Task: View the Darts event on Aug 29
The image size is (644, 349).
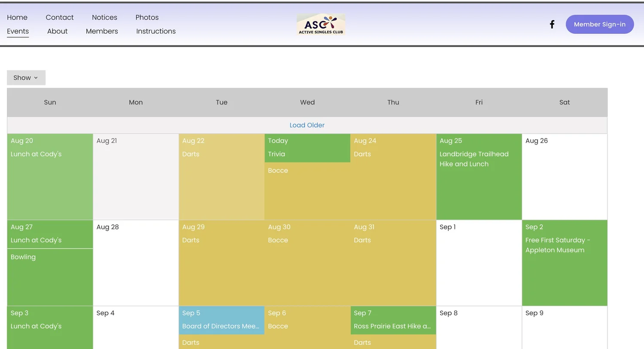Action: click(x=191, y=240)
